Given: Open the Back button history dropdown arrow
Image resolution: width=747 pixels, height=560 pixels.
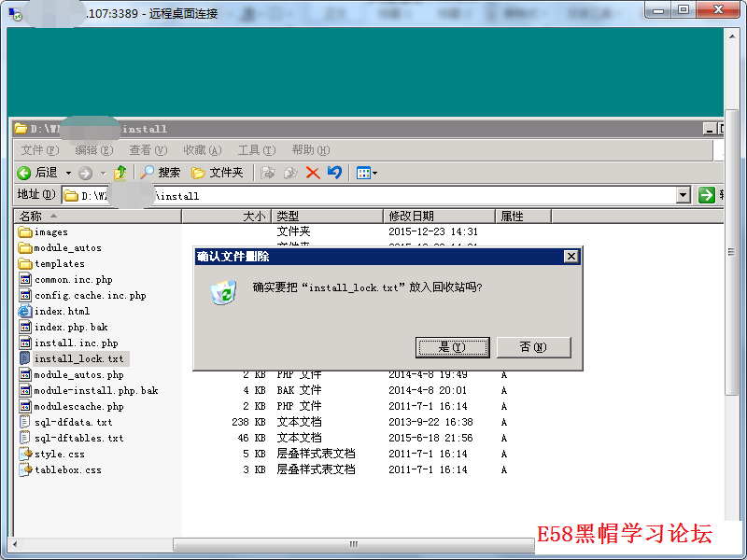Looking at the screenshot, I should (68, 173).
